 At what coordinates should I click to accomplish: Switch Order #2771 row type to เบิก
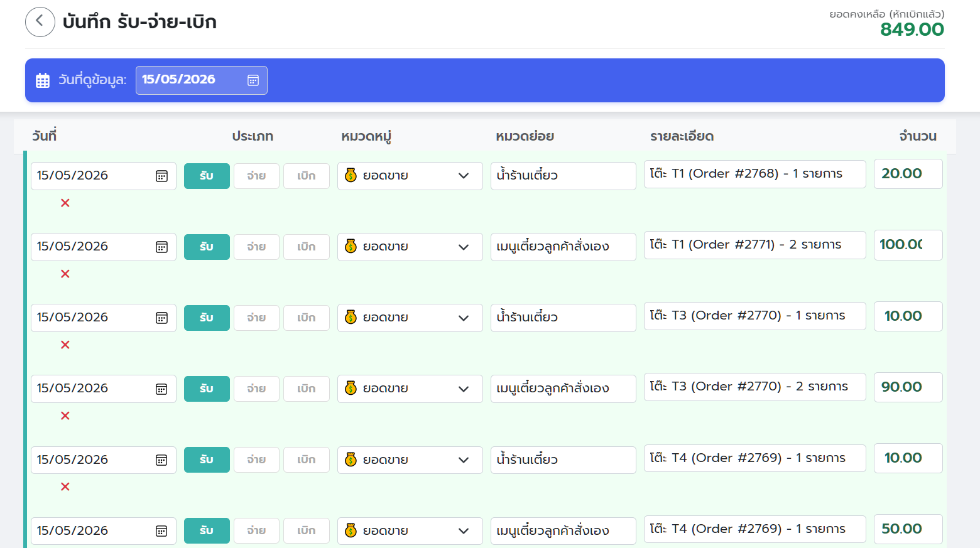point(307,247)
